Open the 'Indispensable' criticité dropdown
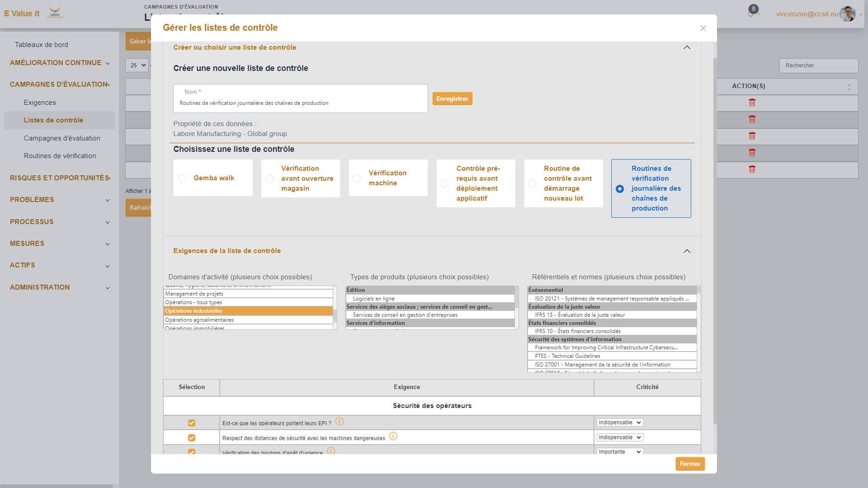Image resolution: width=868 pixels, height=488 pixels. coord(619,422)
